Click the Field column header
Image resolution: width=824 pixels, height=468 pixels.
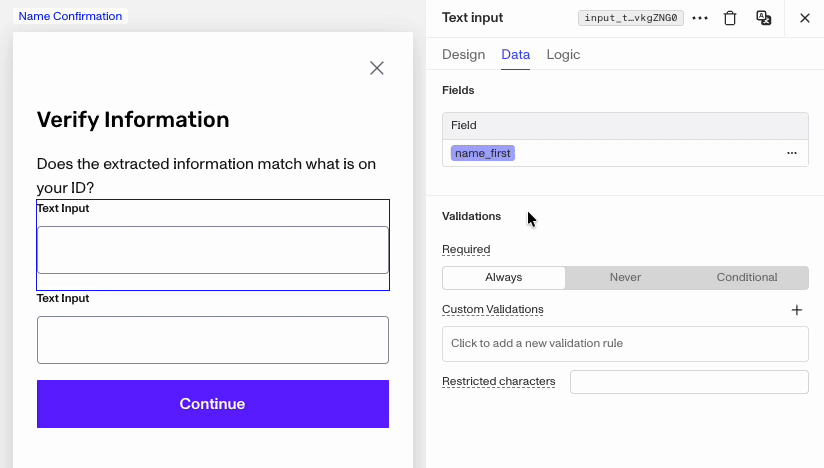tap(625, 126)
